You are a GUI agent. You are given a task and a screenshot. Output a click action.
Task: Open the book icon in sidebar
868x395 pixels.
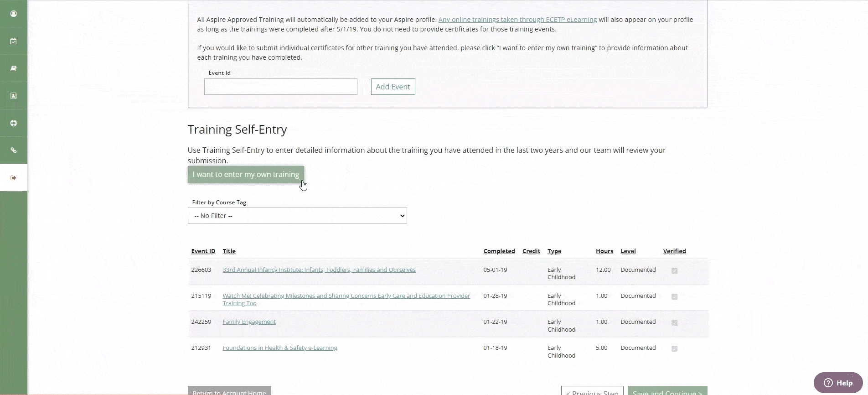point(14,68)
